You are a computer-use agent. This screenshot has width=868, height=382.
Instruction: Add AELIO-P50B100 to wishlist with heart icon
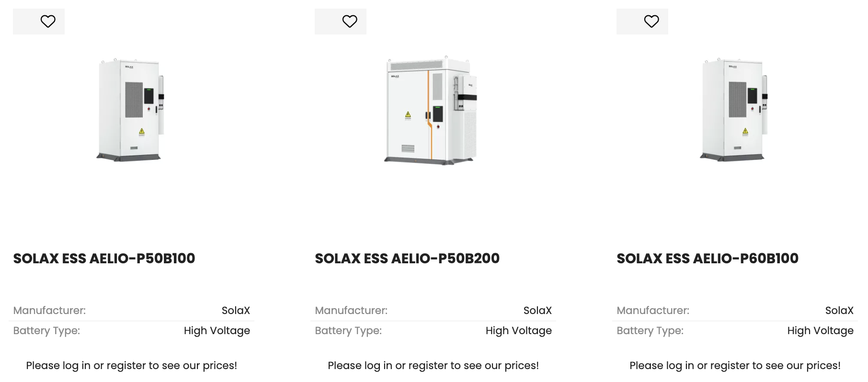tap(48, 22)
